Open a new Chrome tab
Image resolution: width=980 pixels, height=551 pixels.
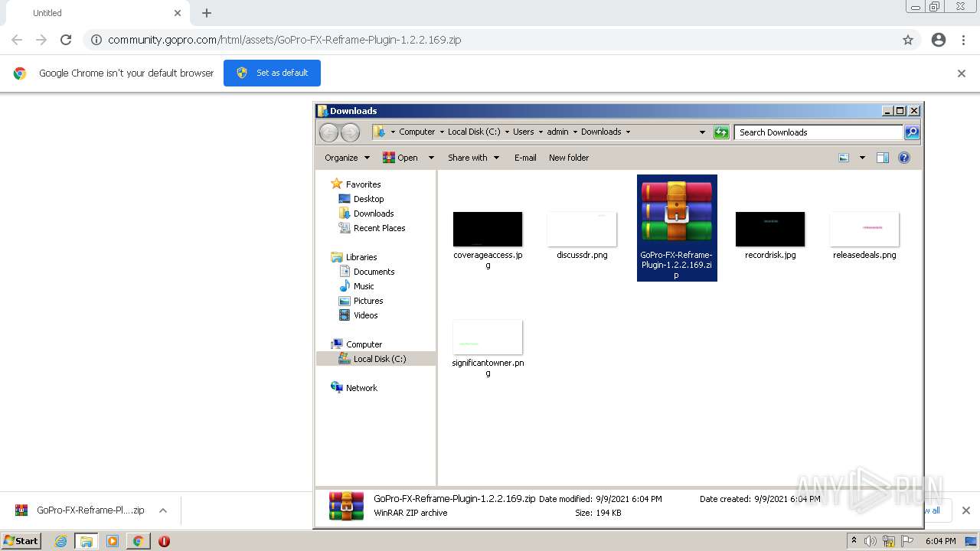coord(207,13)
